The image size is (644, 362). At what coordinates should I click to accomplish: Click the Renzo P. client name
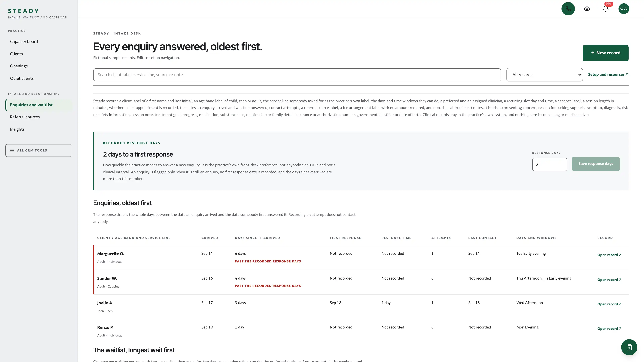pyautogui.click(x=105, y=327)
